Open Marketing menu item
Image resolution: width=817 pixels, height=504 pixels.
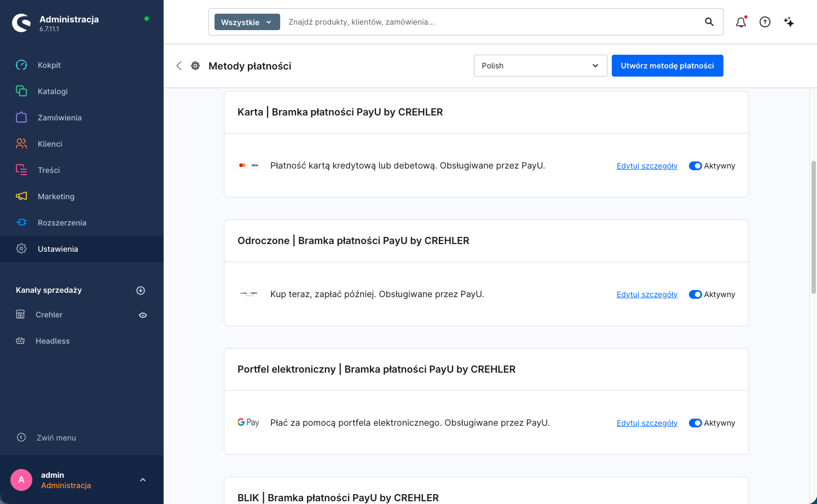(82, 196)
